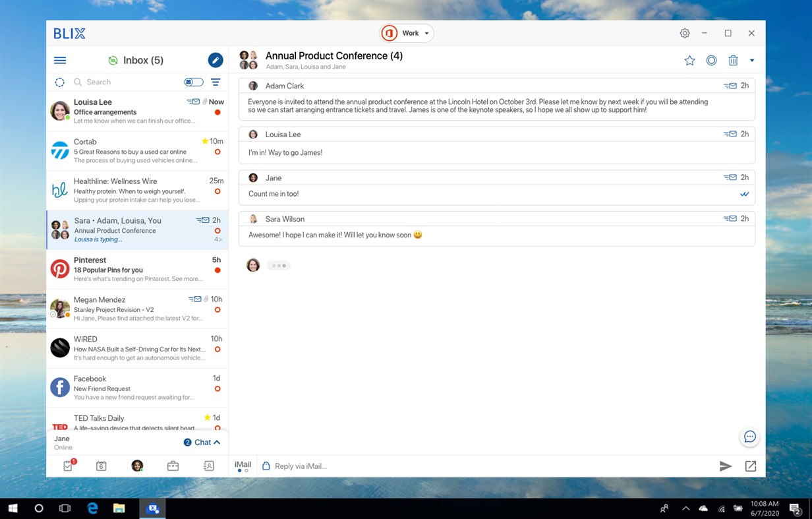Image resolution: width=812 pixels, height=519 pixels.
Task: Expand the Chat panel chevron
Action: coord(217,443)
